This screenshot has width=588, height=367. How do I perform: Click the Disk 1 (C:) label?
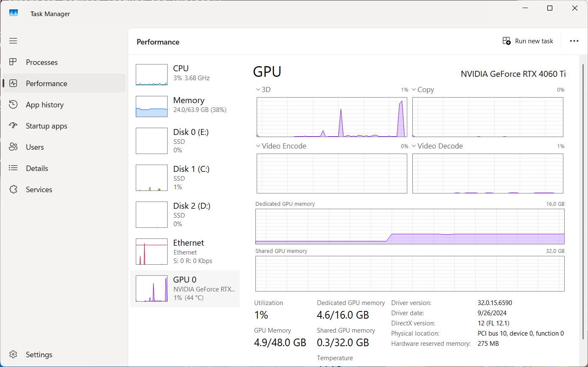[x=191, y=169]
